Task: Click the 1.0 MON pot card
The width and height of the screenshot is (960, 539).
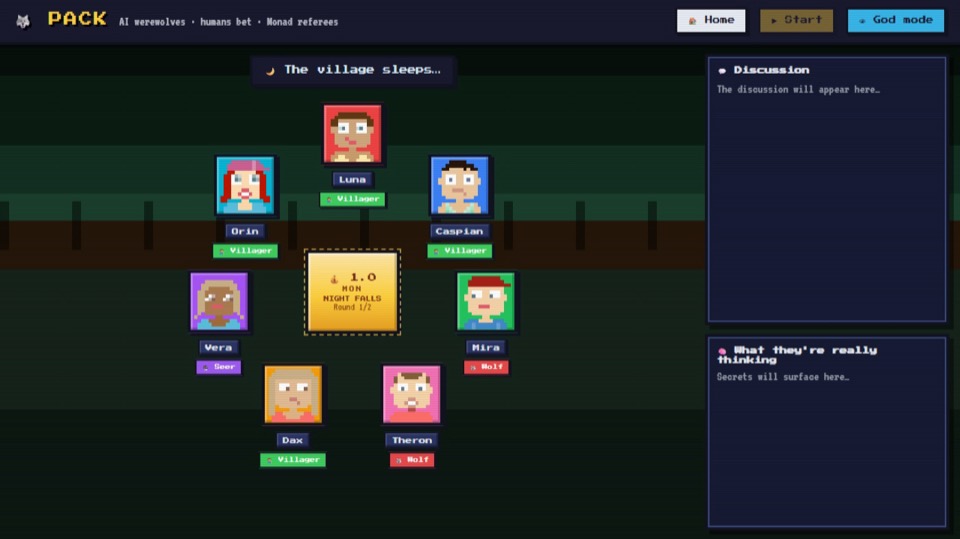Action: pyautogui.click(x=352, y=292)
